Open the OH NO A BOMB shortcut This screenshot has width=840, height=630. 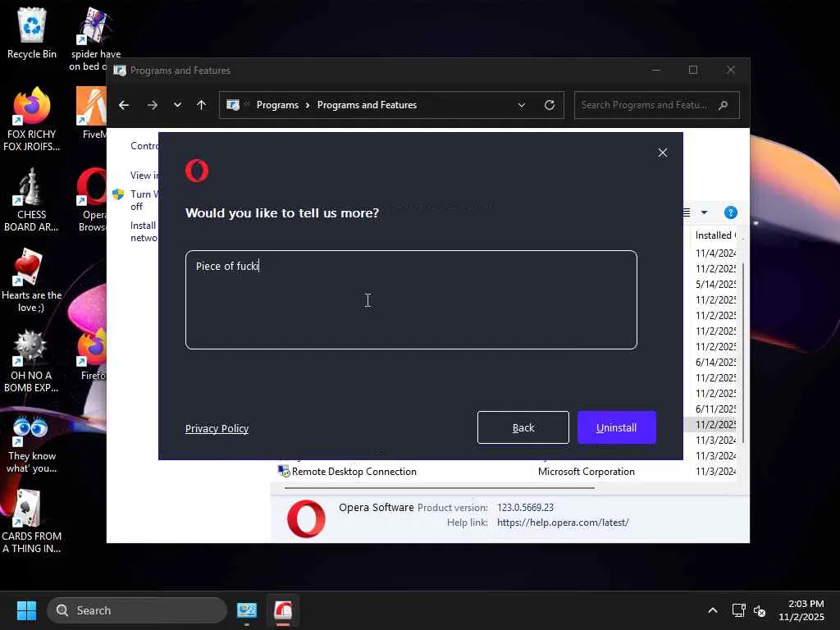tap(32, 361)
